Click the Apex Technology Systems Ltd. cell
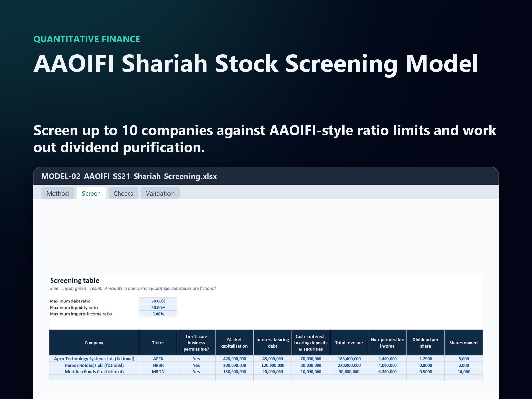532x399 pixels. (x=94, y=359)
